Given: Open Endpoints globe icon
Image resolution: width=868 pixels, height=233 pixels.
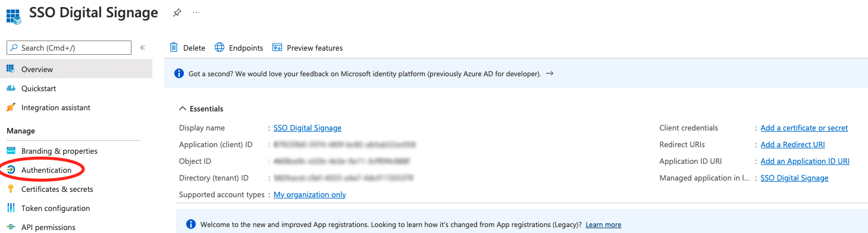Looking at the screenshot, I should coord(220,48).
